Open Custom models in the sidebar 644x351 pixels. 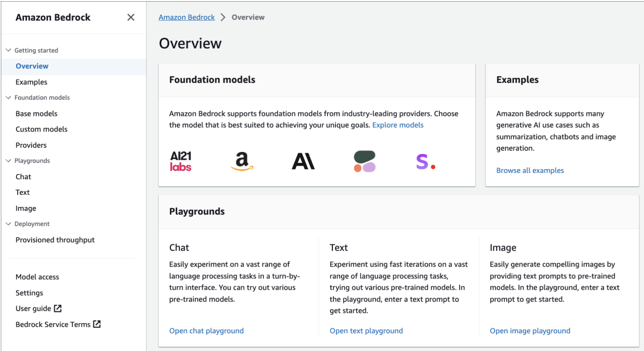tap(42, 129)
